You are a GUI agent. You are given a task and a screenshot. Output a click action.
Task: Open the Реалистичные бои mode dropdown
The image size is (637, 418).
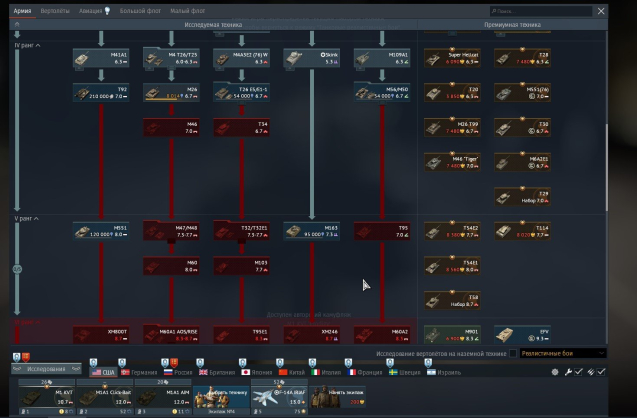tap(562, 354)
